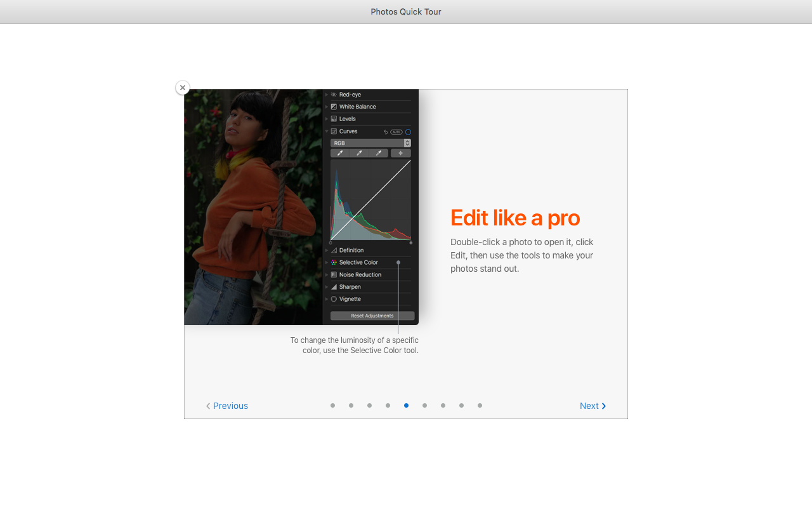This screenshot has width=812, height=508.
Task: Expand the Vignette disclosure triangle
Action: [327, 299]
